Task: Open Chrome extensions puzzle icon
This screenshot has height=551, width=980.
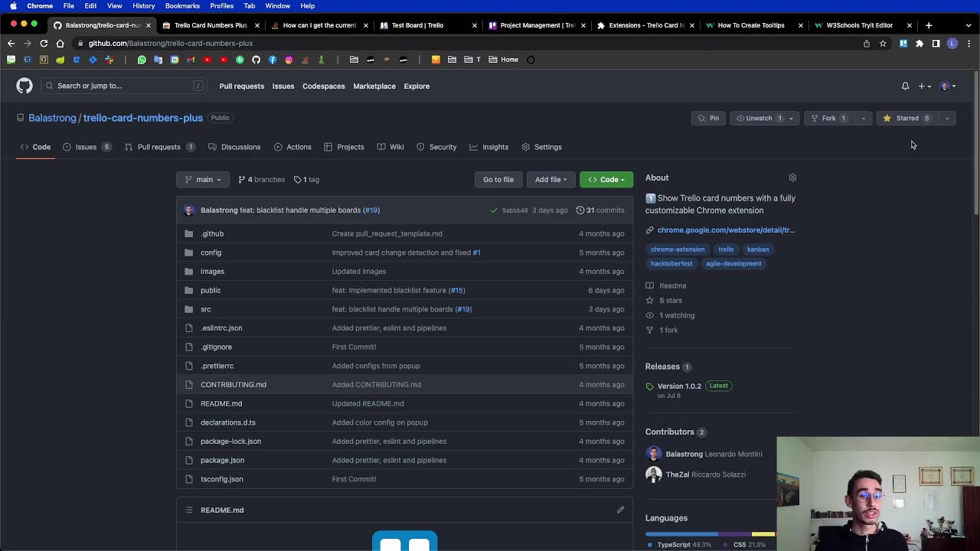Action: (x=920, y=44)
